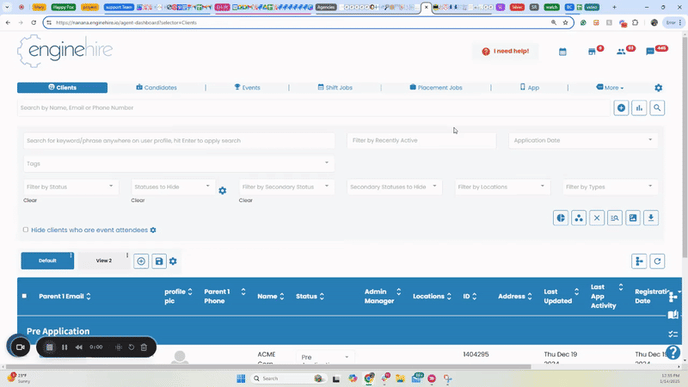Click the magnifier search icon button
This screenshot has width=688, height=387.
point(657,108)
